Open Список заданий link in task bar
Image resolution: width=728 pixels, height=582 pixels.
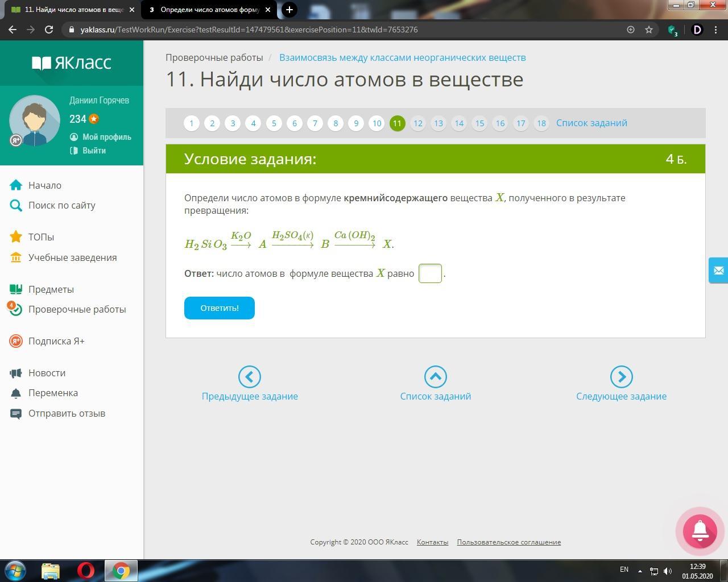(591, 123)
